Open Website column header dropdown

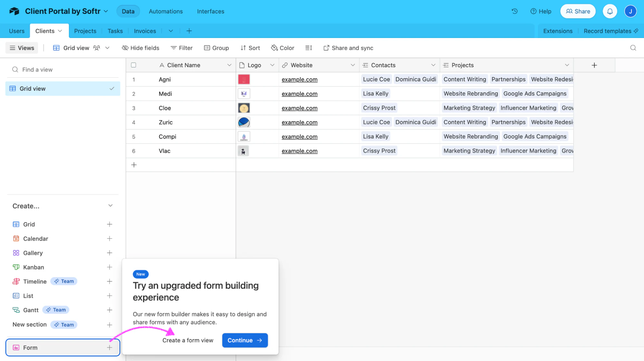point(353,65)
